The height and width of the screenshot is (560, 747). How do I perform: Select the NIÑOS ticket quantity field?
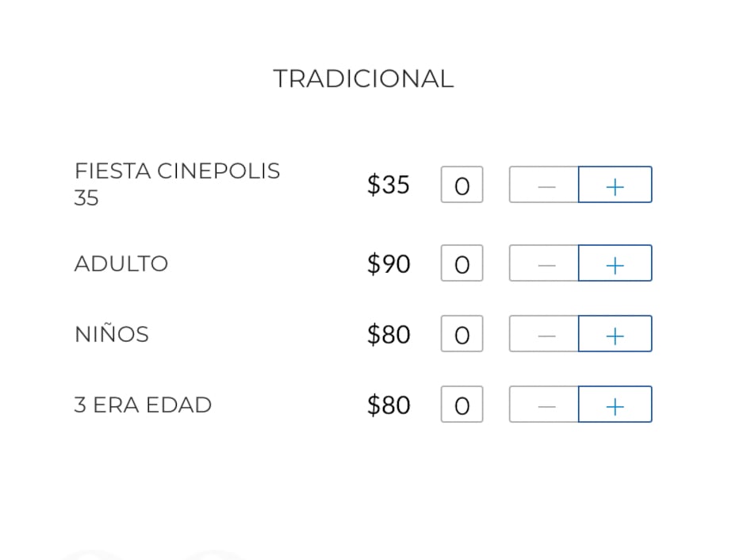(462, 334)
